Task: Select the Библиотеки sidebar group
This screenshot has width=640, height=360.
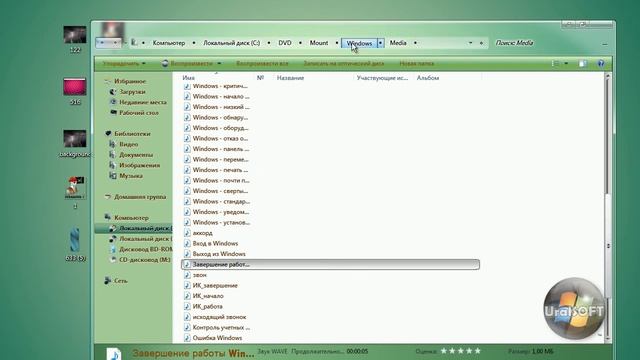Action: (x=132, y=133)
